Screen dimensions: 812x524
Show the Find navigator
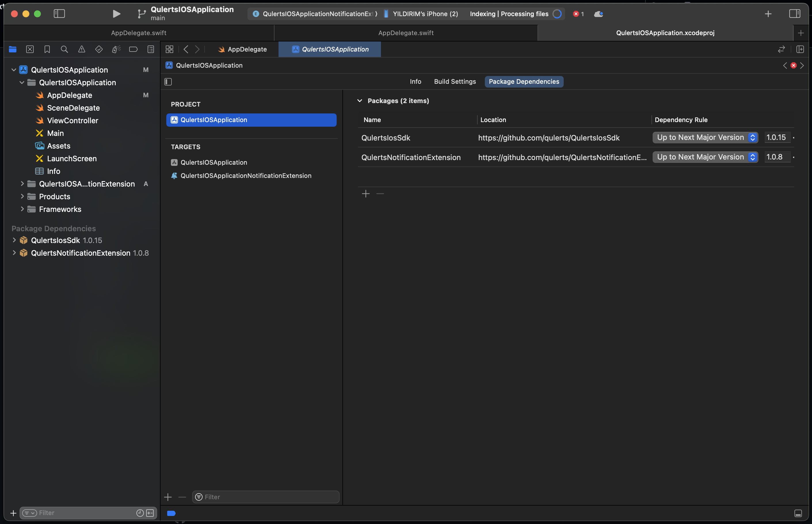click(x=64, y=49)
